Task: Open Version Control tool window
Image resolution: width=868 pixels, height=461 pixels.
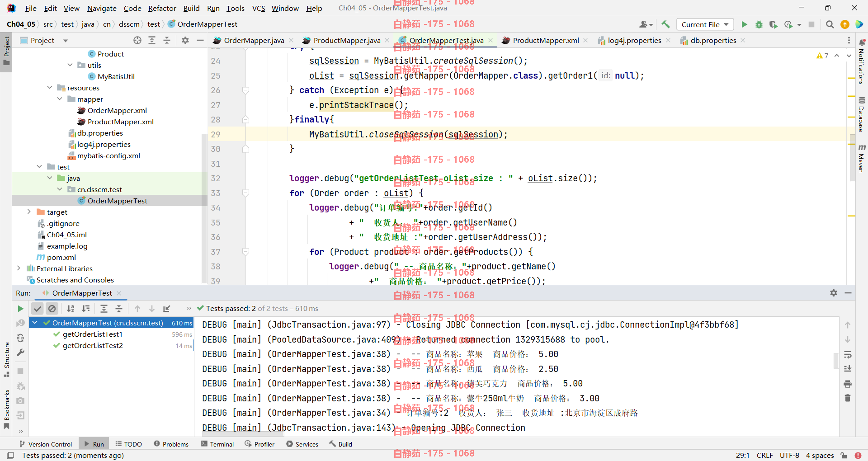Action: 46,444
